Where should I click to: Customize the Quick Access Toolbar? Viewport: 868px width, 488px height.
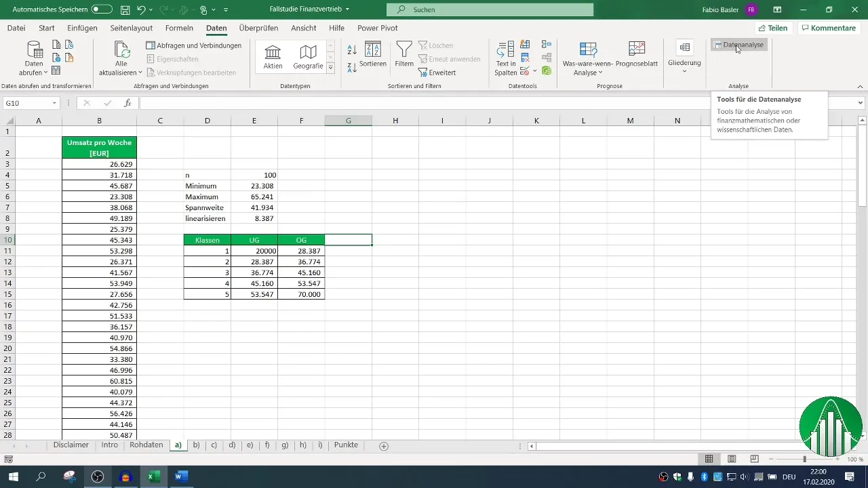(226, 10)
